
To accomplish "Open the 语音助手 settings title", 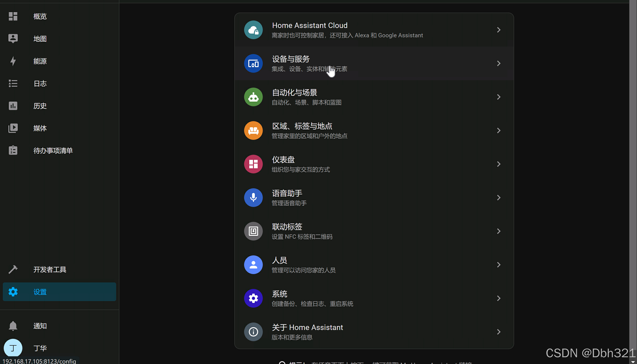I will pyautogui.click(x=287, y=193).
